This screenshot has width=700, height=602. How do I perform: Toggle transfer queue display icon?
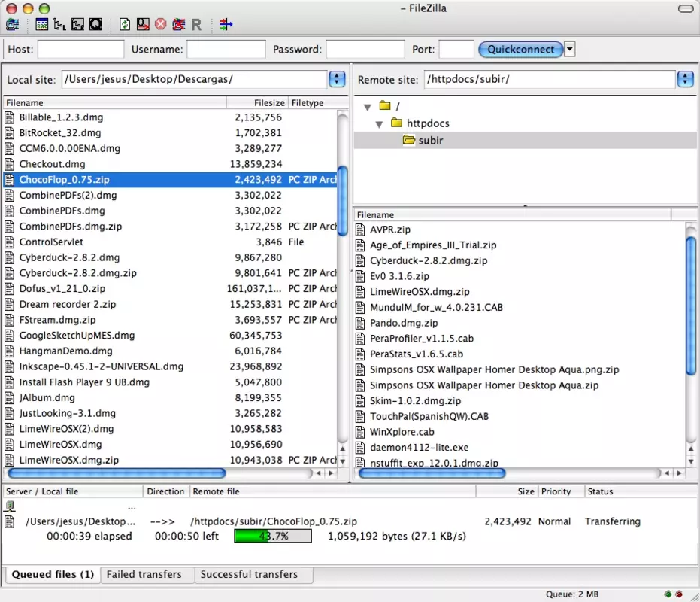95,25
